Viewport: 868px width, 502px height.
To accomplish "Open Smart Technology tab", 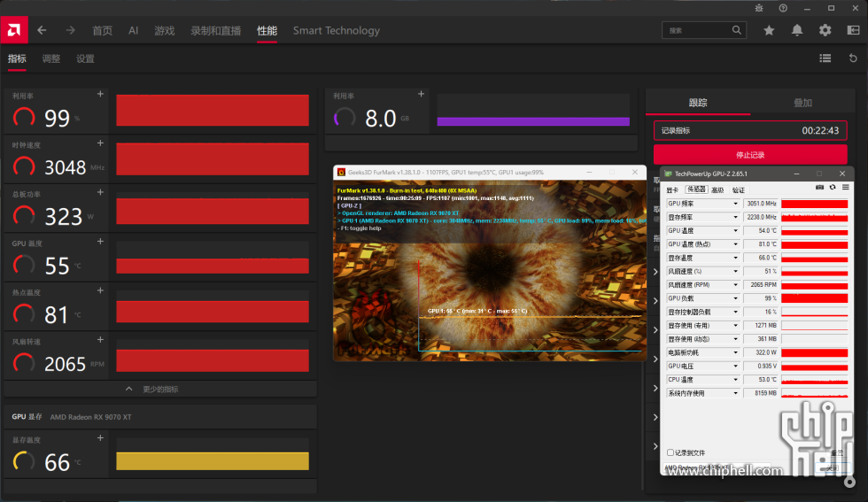I will click(336, 30).
